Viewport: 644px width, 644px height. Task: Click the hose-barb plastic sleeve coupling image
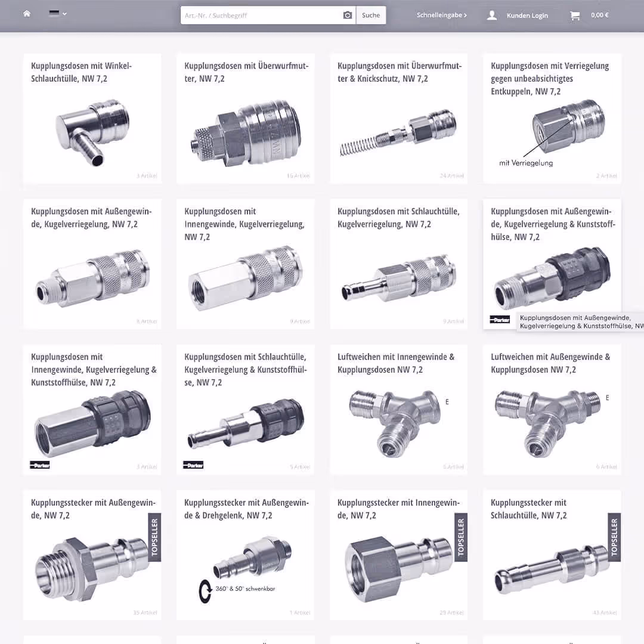[246, 424]
